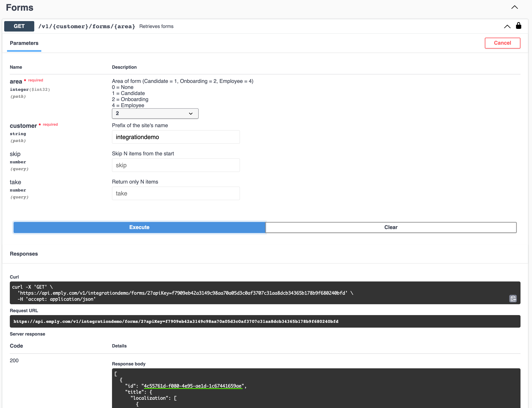This screenshot has width=532, height=408.
Task: Collapse the Forms section chevron
Action: click(514, 7)
